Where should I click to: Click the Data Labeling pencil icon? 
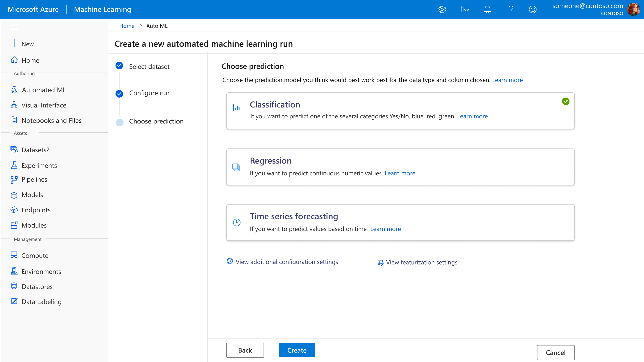[x=14, y=301]
